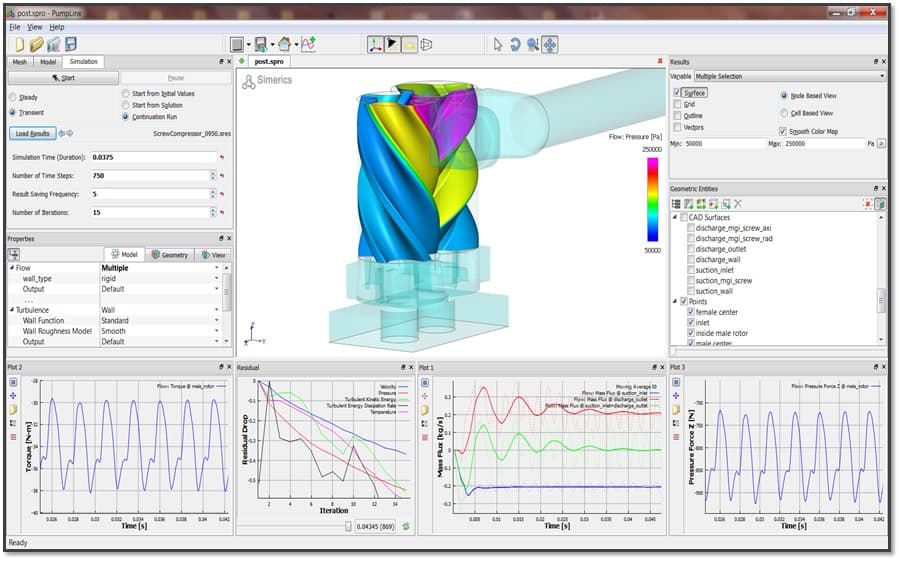Click the yellow light toolbar icon
This screenshot has width=900, height=561.
click(x=409, y=44)
